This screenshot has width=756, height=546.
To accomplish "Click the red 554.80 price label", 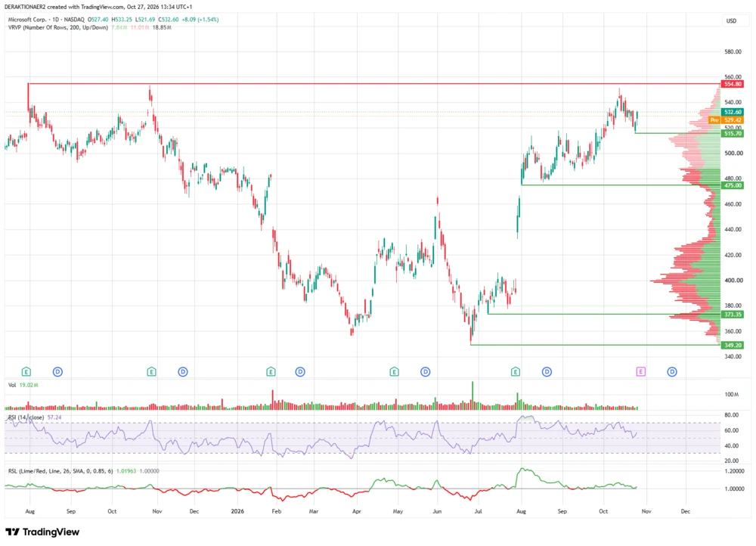I will pyautogui.click(x=733, y=84).
